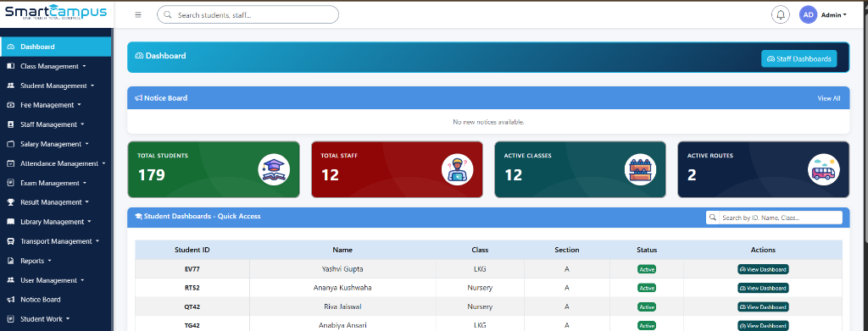The image size is (868, 331).
Task: Open the Active Classes card
Action: (x=580, y=169)
